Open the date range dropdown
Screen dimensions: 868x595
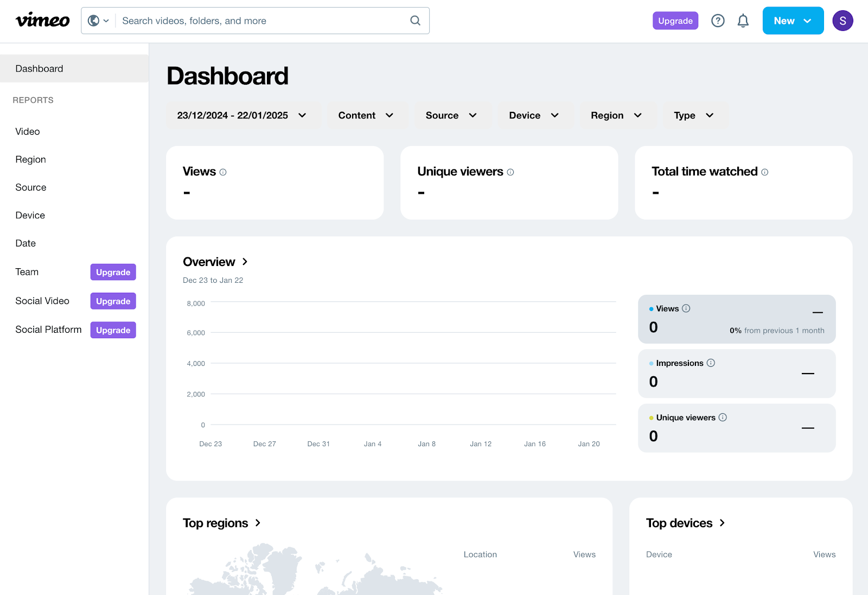242,115
